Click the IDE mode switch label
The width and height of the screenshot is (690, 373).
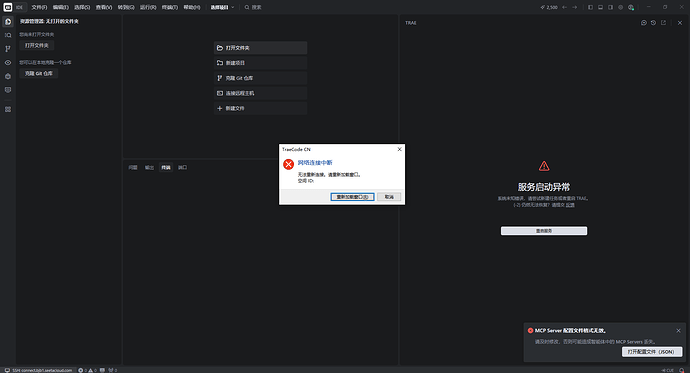pyautogui.click(x=19, y=7)
